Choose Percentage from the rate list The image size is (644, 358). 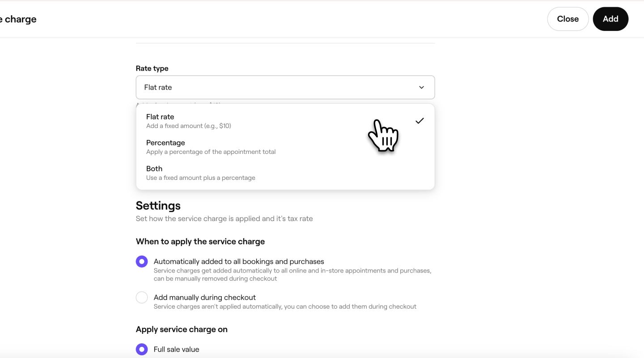[165, 143]
